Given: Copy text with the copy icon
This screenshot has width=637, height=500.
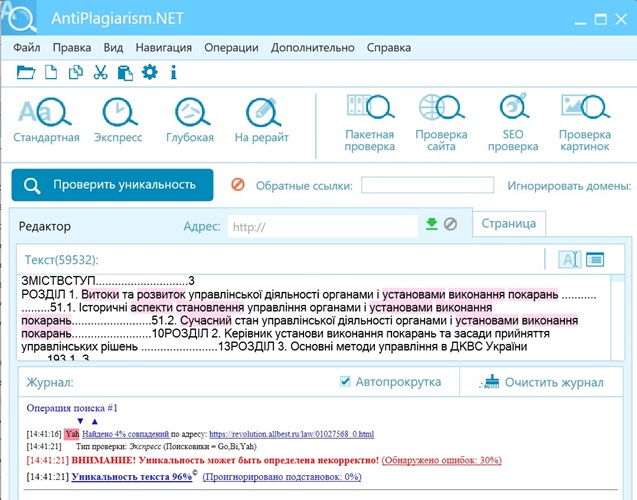Looking at the screenshot, I should 76,72.
